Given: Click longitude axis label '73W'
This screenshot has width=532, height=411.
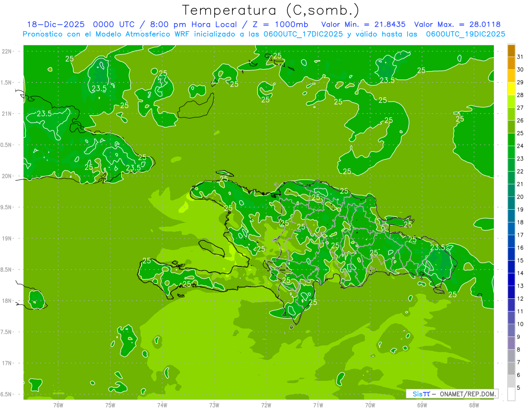Looking at the screenshot, I should (x=214, y=405).
